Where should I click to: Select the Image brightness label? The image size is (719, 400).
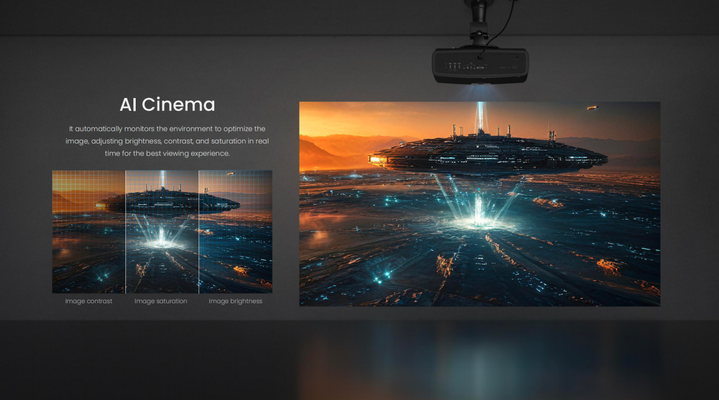coord(235,301)
